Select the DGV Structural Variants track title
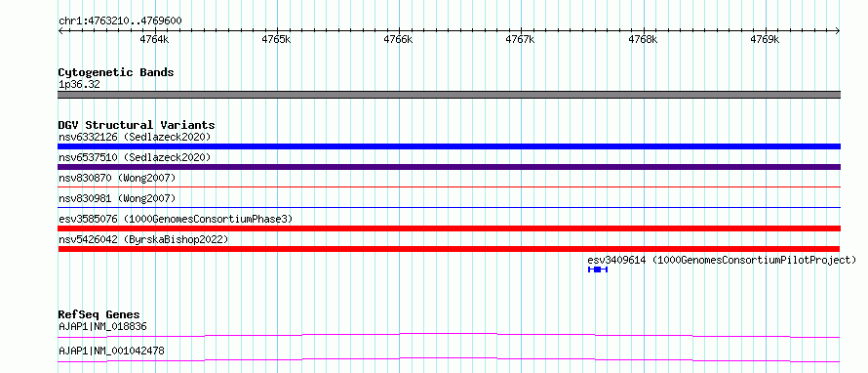Viewport: 868px width, 373px height. point(137,125)
